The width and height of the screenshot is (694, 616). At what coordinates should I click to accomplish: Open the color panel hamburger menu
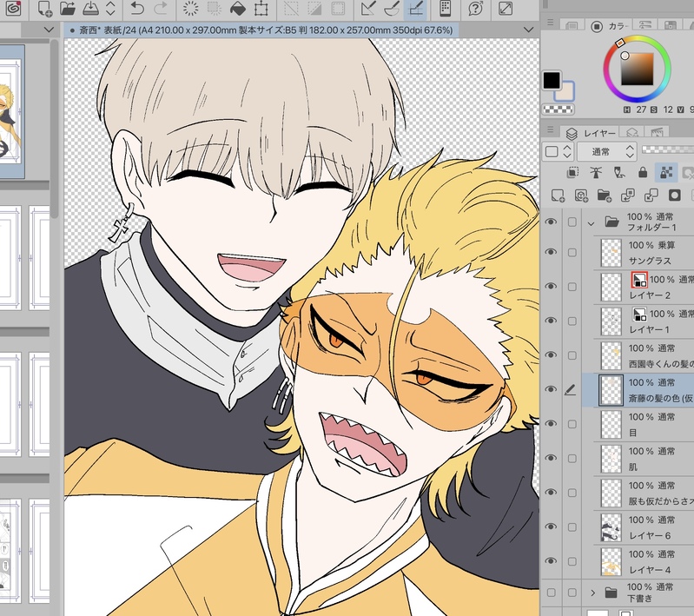(550, 22)
